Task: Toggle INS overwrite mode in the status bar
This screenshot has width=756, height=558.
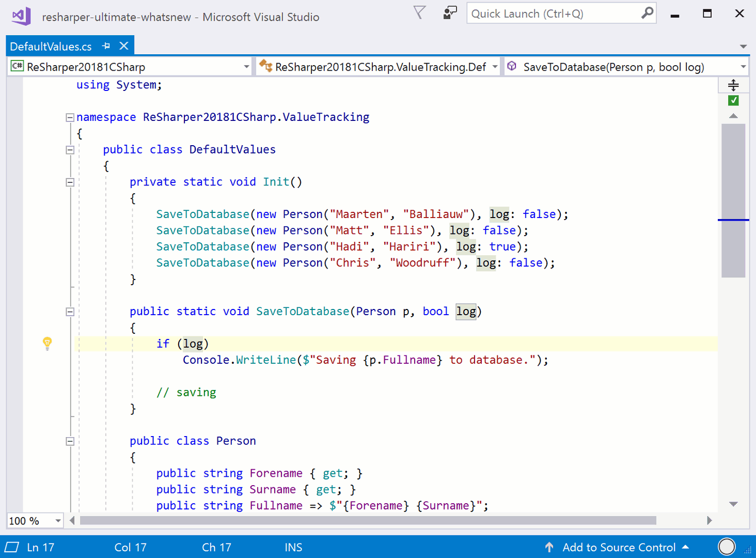Action: coord(293,547)
